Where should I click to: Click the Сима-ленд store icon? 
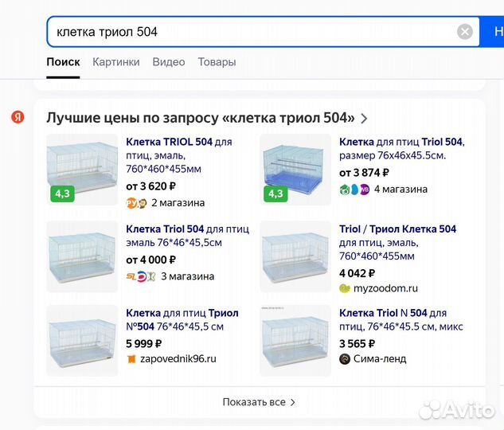345,359
